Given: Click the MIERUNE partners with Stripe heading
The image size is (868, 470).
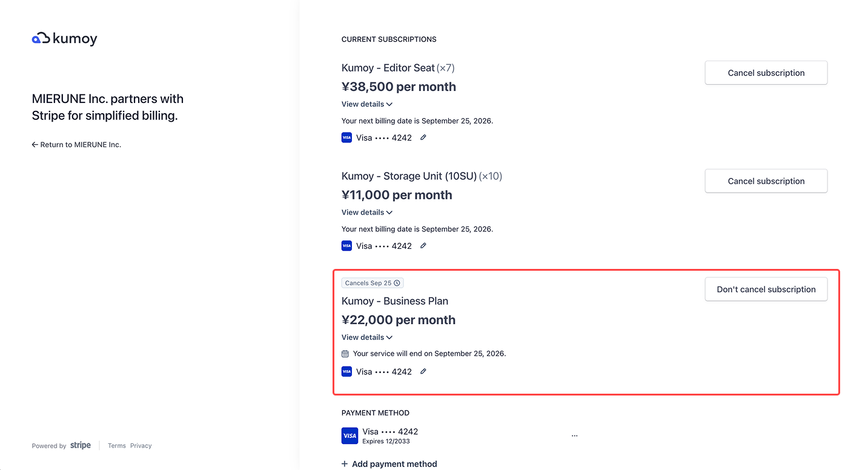Looking at the screenshot, I should pyautogui.click(x=108, y=107).
